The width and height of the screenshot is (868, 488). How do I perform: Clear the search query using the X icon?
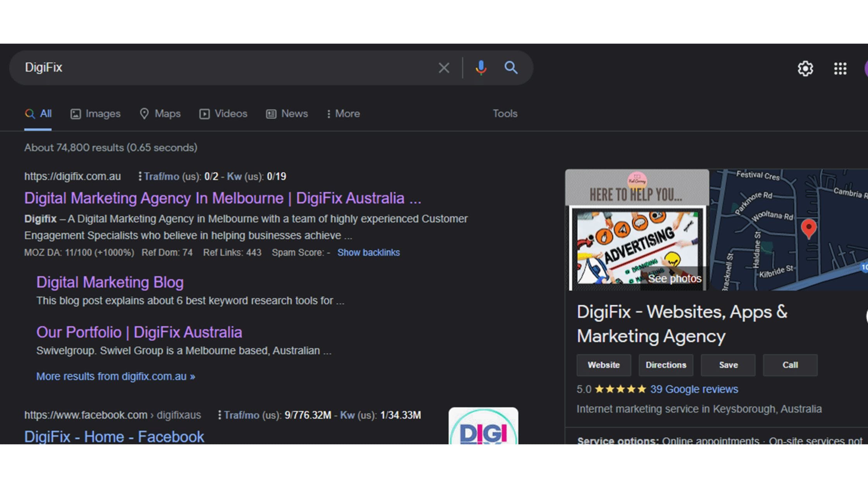[x=444, y=68]
